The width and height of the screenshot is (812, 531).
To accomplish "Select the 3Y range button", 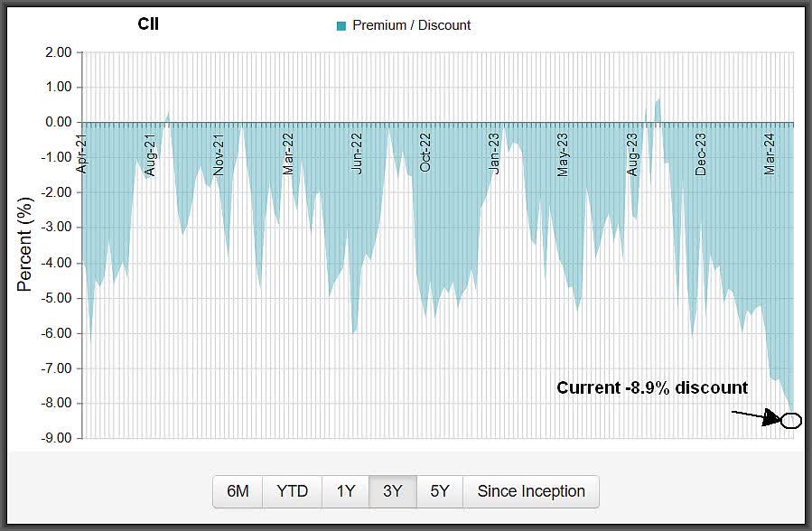I will pyautogui.click(x=393, y=491).
